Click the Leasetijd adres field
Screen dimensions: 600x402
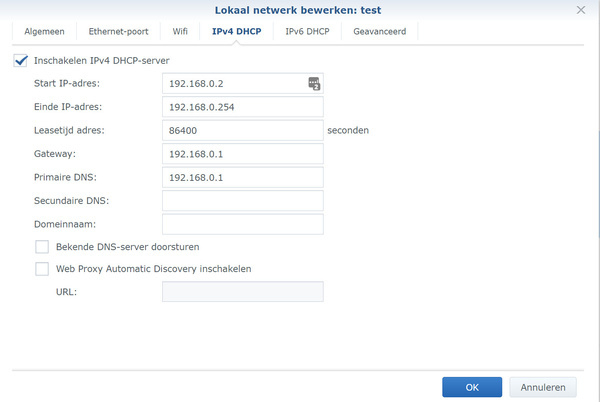[x=242, y=130]
